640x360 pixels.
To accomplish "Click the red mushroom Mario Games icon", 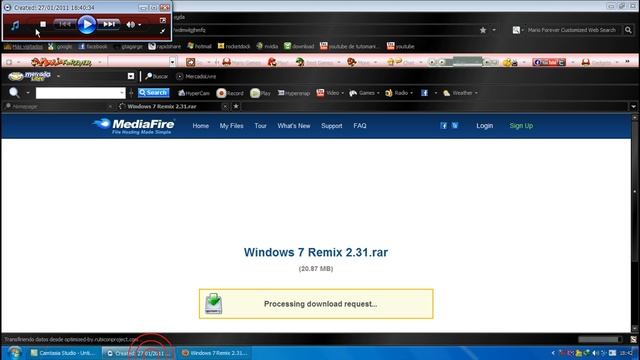I will pyautogui.click(x=227, y=62).
